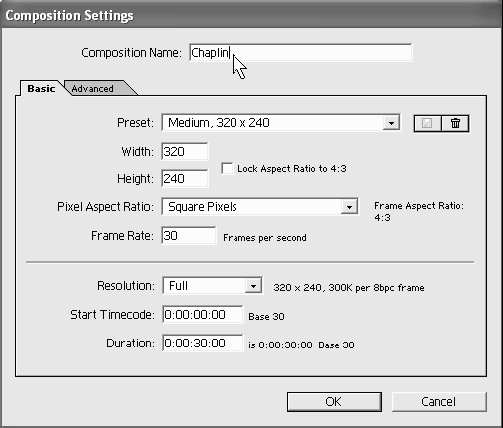Delete preset using the trash icon
This screenshot has width=503, height=428.
(455, 123)
